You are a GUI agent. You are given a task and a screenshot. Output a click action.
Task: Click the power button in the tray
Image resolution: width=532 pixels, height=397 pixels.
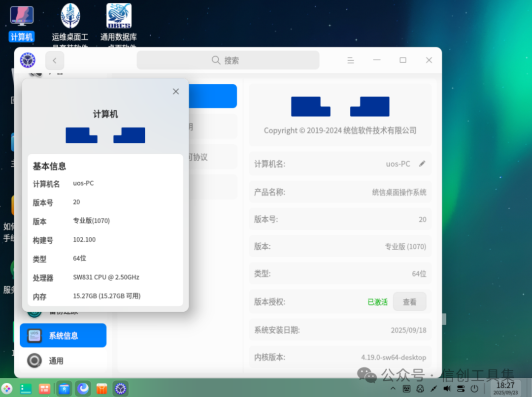pos(474,389)
